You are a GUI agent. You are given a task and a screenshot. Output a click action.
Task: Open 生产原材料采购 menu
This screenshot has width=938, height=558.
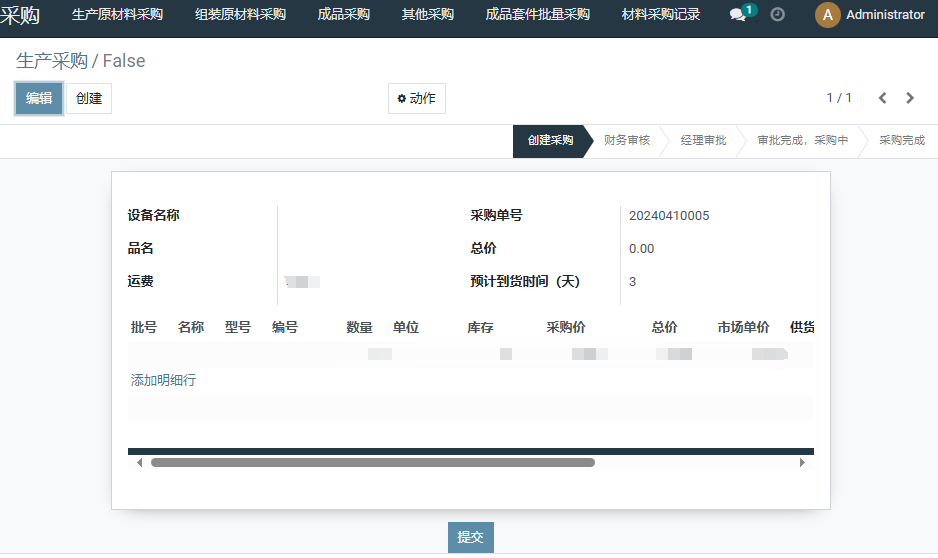(117, 15)
